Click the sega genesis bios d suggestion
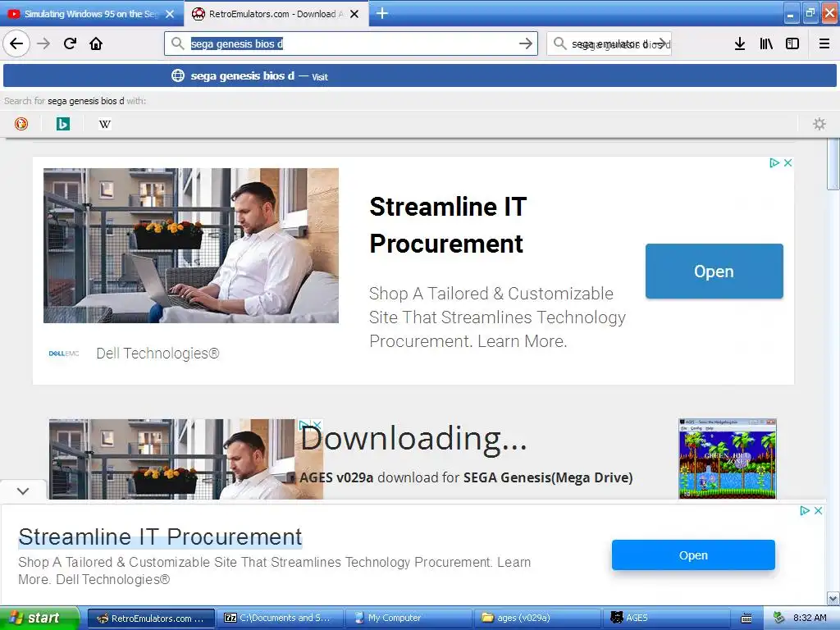The image size is (840, 630). point(419,75)
